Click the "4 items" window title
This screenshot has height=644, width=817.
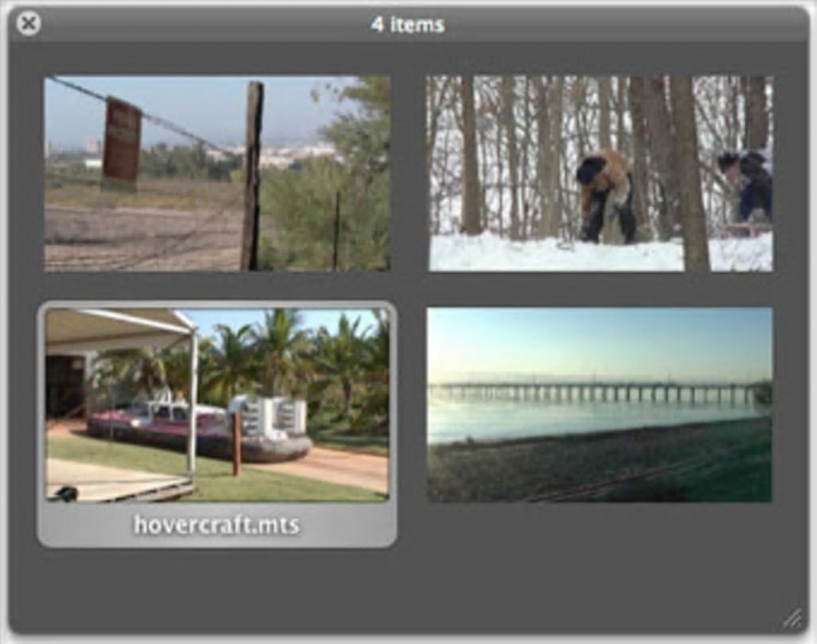408,25
